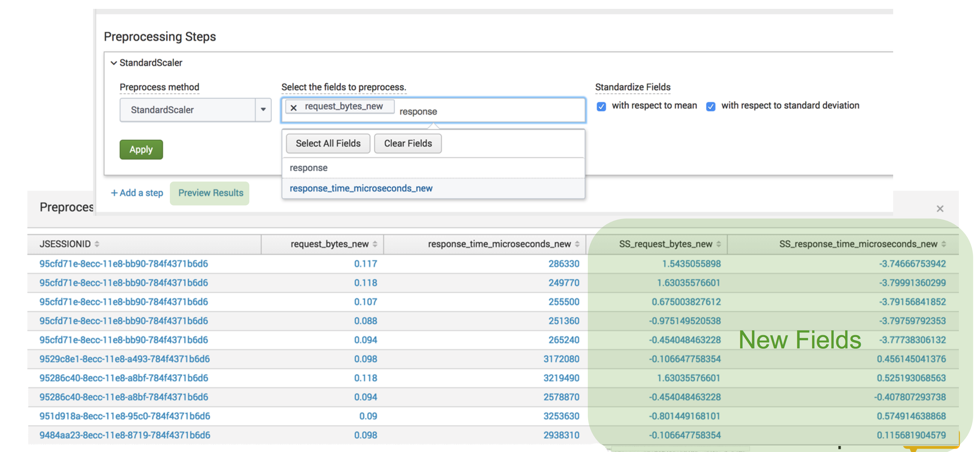This screenshot has width=980, height=452.
Task: Click value 0.115681904579
Action: [x=911, y=435]
